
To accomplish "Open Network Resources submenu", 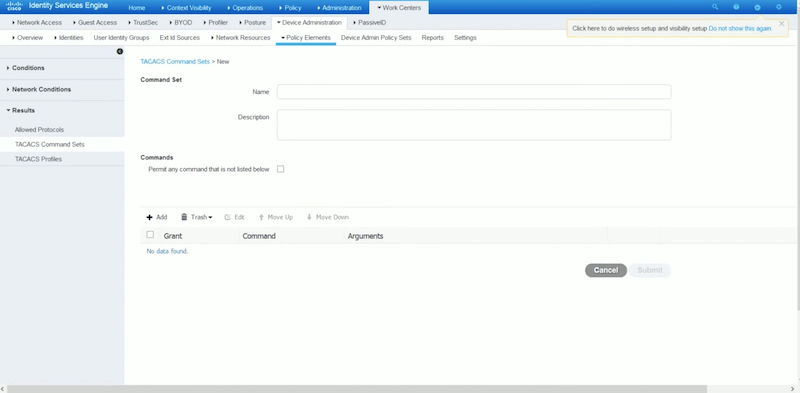I will [240, 38].
